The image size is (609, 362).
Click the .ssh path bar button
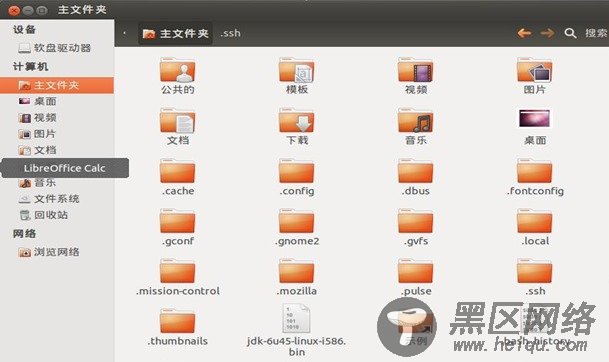230,33
